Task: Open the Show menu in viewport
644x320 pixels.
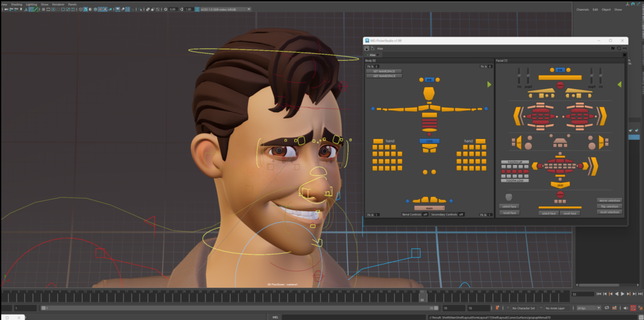Action: [x=44, y=5]
